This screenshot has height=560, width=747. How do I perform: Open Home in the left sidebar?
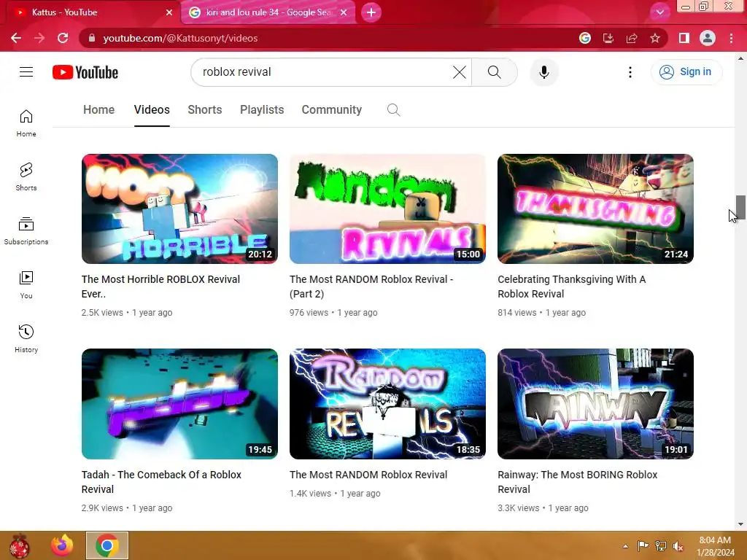click(x=26, y=123)
